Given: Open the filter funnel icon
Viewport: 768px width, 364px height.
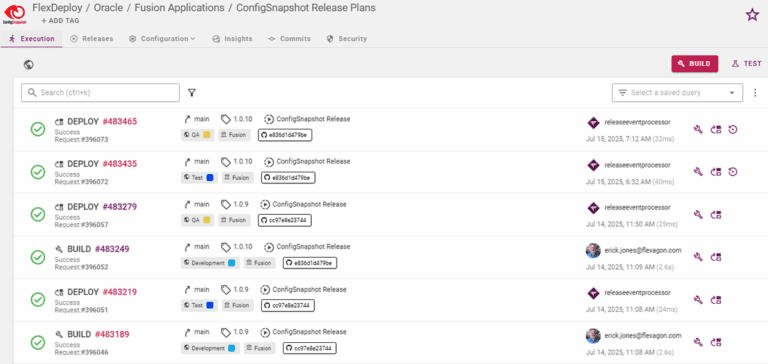Looking at the screenshot, I should 192,93.
